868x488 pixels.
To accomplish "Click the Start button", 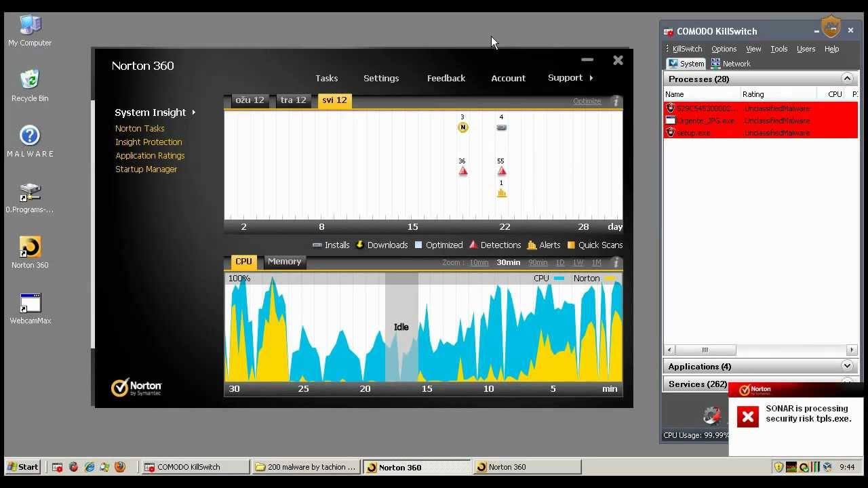I will coord(22,467).
